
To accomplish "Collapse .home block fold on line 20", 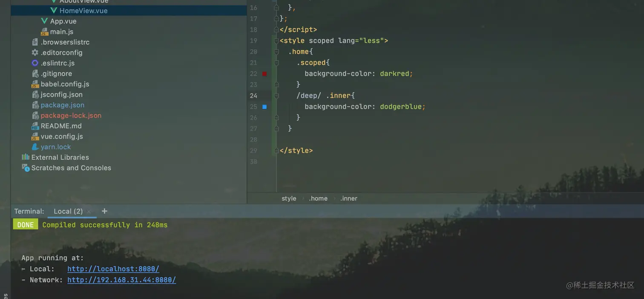I will pyautogui.click(x=276, y=52).
